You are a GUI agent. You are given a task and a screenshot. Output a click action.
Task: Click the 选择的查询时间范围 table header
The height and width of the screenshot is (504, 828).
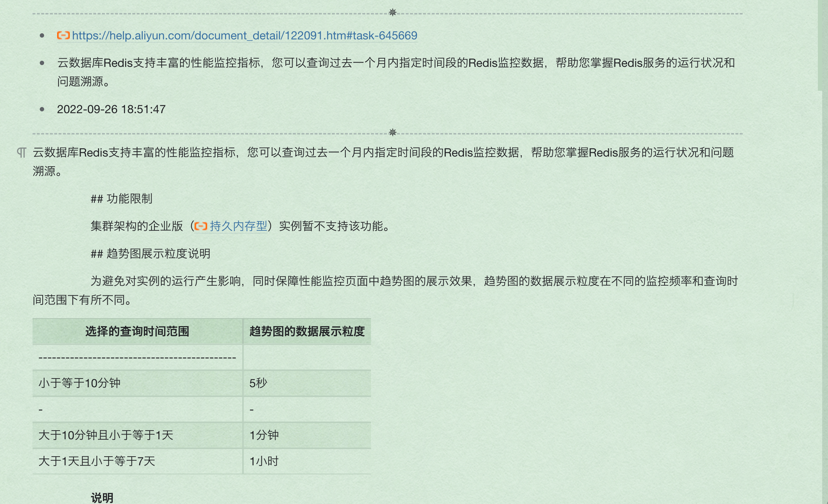pyautogui.click(x=137, y=332)
